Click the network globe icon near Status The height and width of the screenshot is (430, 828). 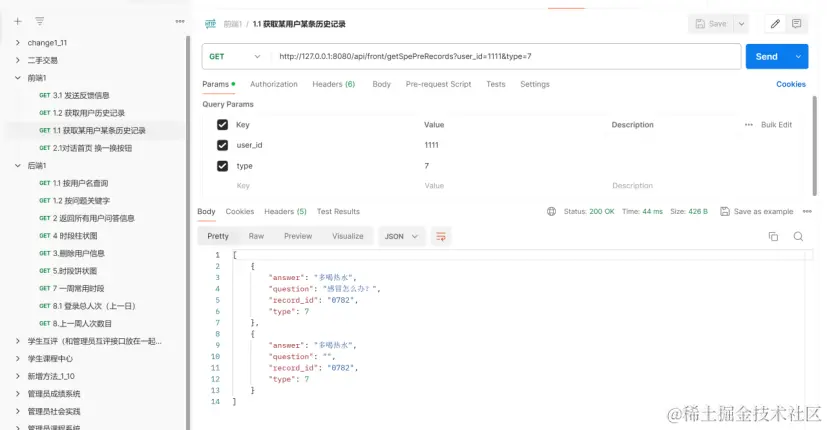(551, 211)
